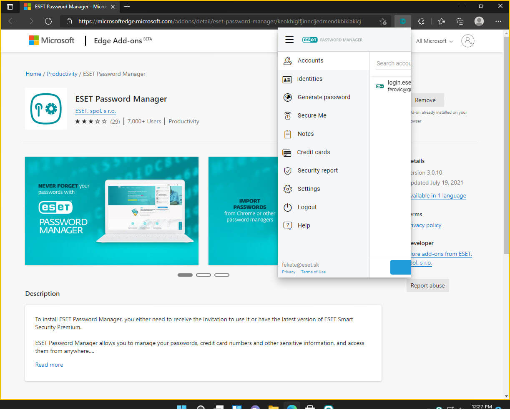Open Secure Me in the ESET menu

(x=324, y=116)
